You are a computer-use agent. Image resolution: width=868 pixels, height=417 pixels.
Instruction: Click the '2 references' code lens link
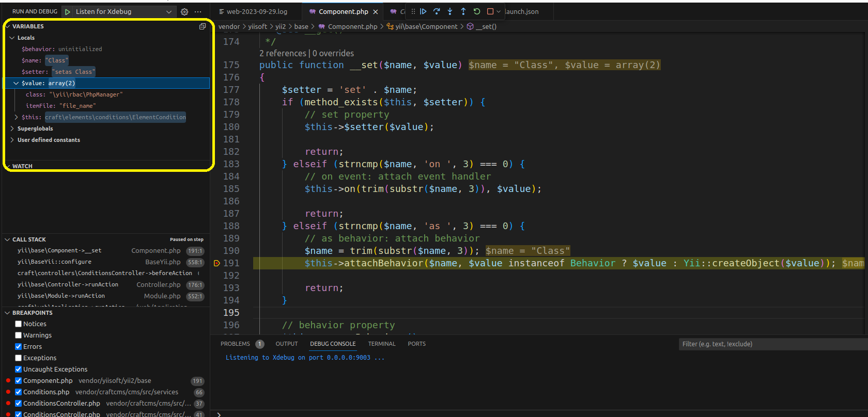click(283, 53)
